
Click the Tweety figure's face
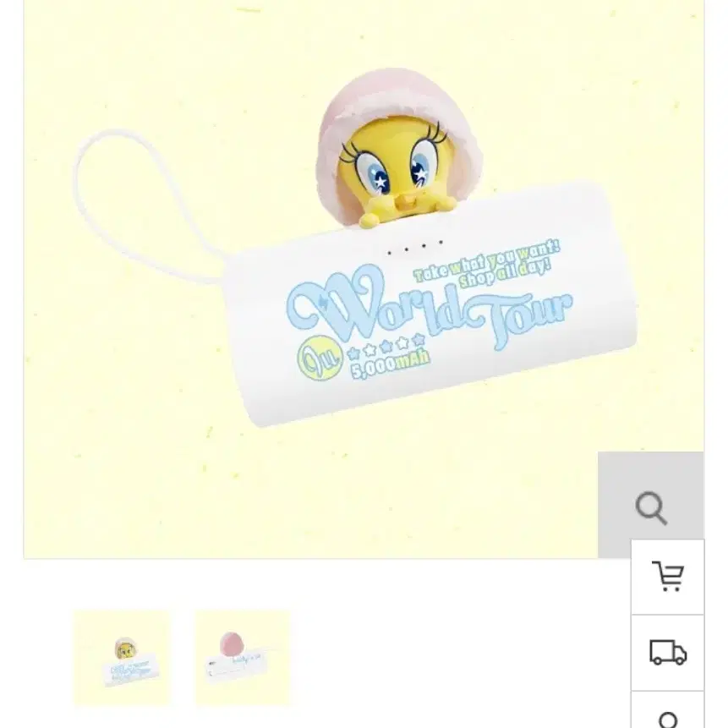tap(396, 169)
